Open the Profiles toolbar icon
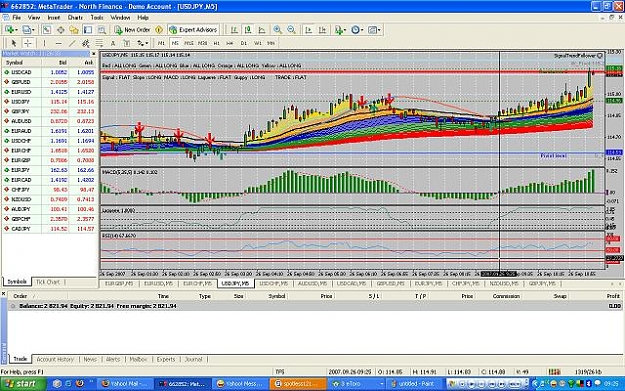 tap(28, 29)
